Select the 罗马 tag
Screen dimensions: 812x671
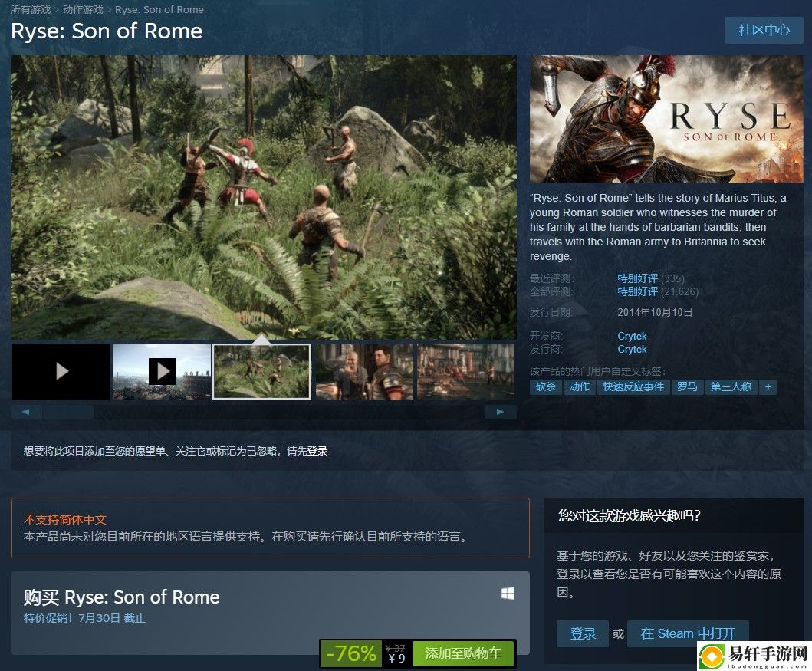pos(687,386)
